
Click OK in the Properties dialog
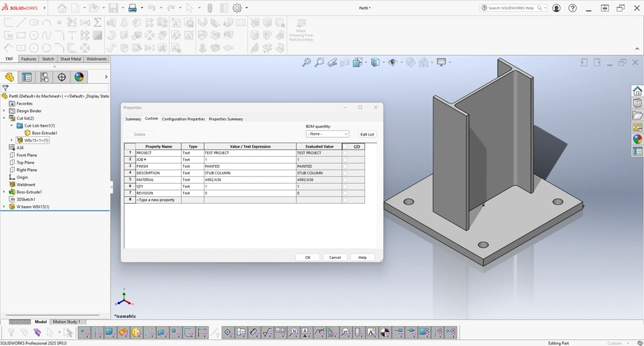tap(308, 257)
